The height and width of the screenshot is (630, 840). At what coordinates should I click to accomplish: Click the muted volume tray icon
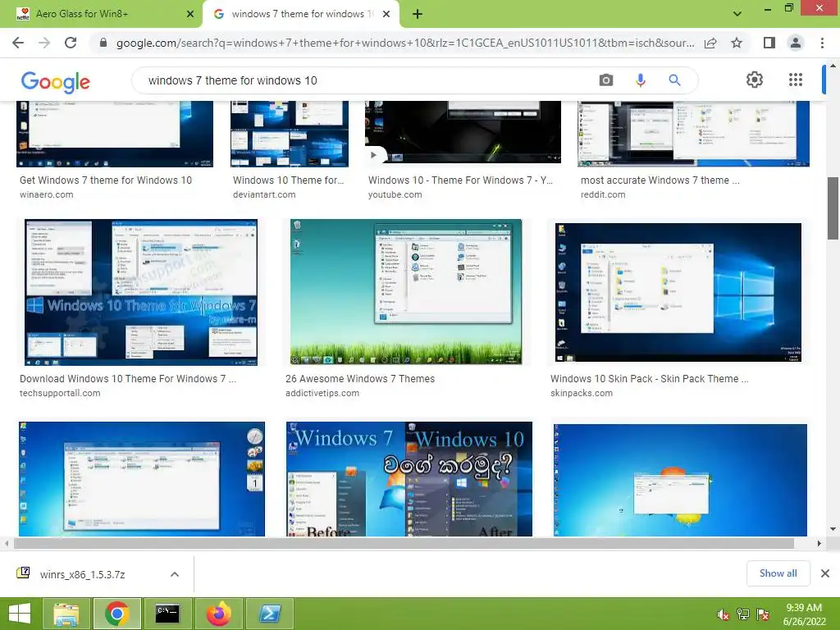pyautogui.click(x=724, y=614)
